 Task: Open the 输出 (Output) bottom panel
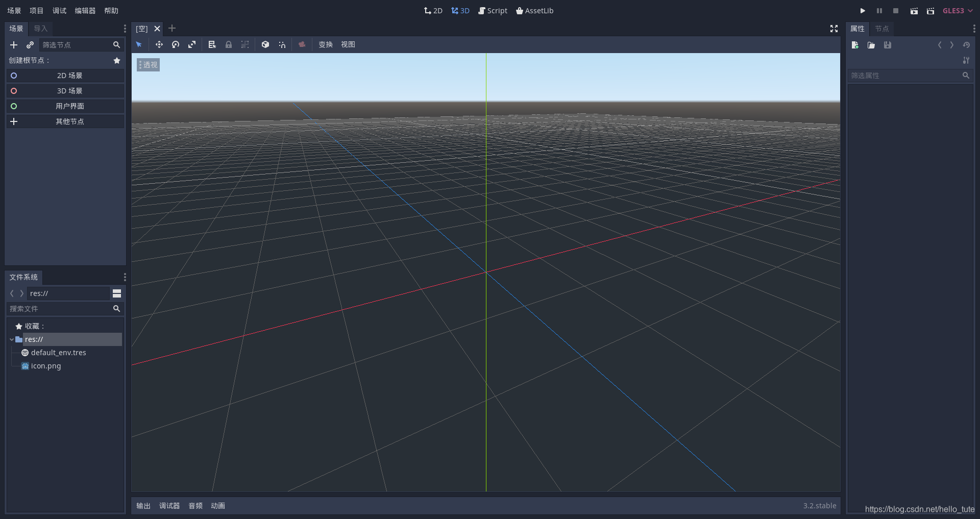143,506
